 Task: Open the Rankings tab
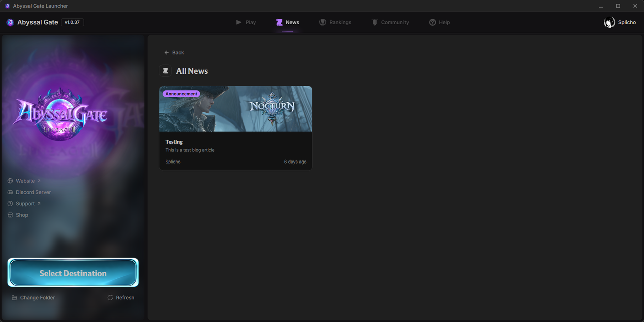point(335,22)
